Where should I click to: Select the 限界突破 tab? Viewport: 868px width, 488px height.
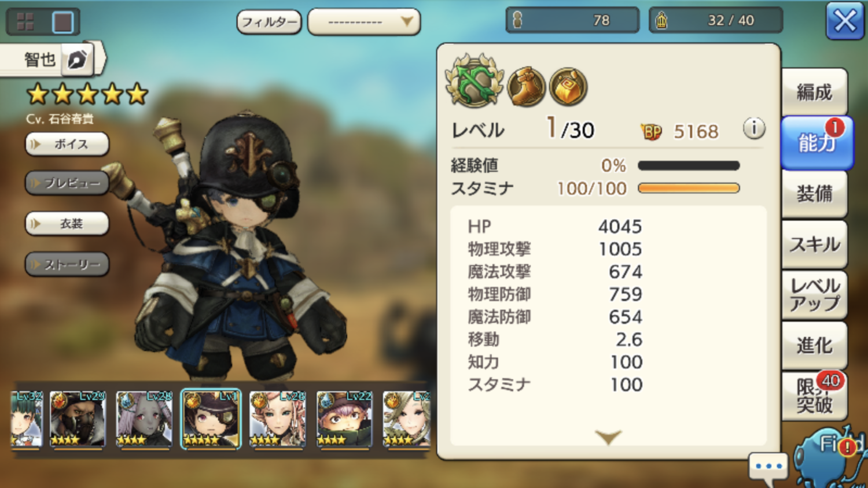(x=814, y=396)
